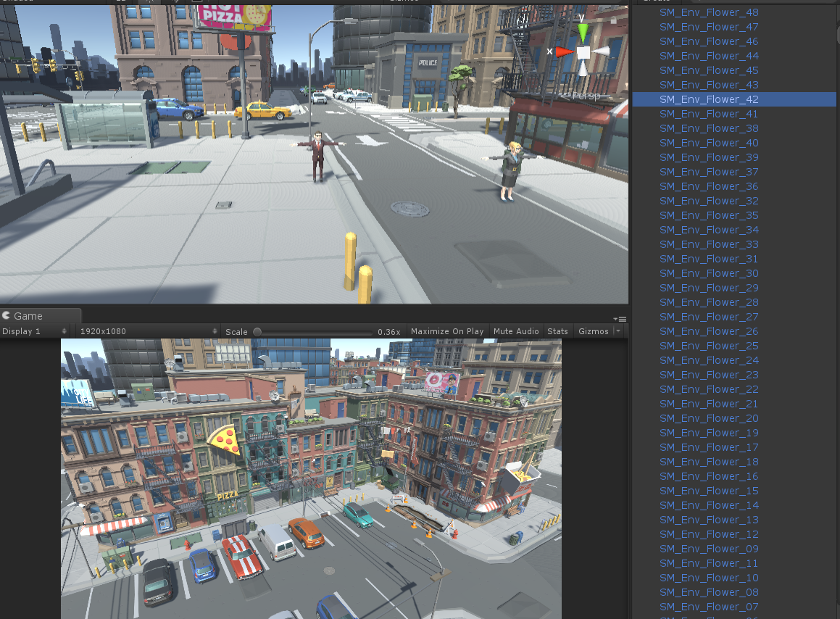Select SM_Env_Flower_34 in the Hierarchy
Image resolution: width=840 pixels, height=619 pixels.
click(x=734, y=229)
